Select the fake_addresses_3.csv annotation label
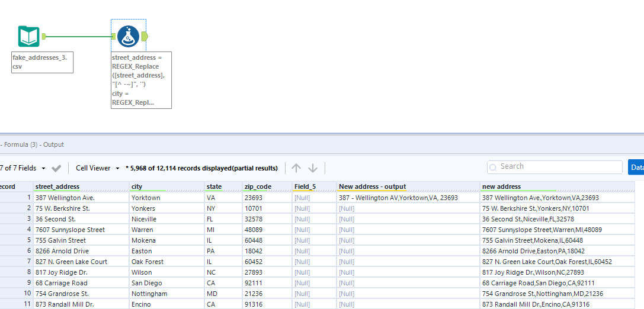This screenshot has height=309, width=644. [42, 62]
